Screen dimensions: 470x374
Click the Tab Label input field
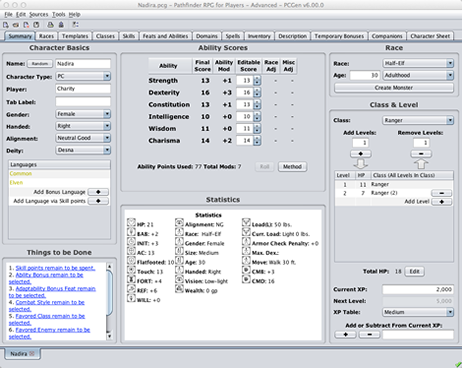click(83, 102)
